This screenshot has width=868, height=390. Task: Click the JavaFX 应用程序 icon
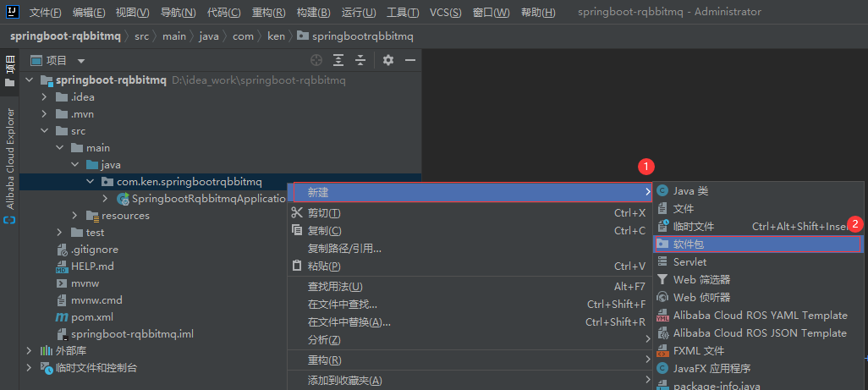[x=662, y=368]
